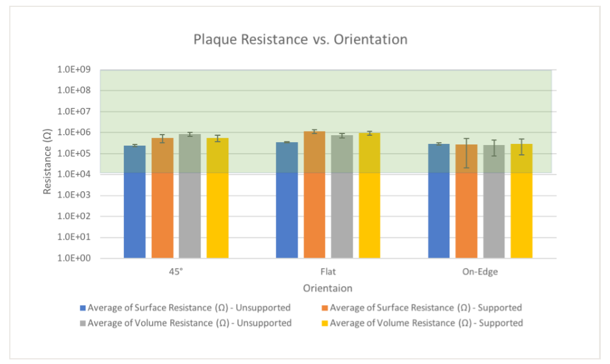The image size is (610, 364).
Task: Select the Orientaion horizontal axis title
Action: tap(327, 288)
